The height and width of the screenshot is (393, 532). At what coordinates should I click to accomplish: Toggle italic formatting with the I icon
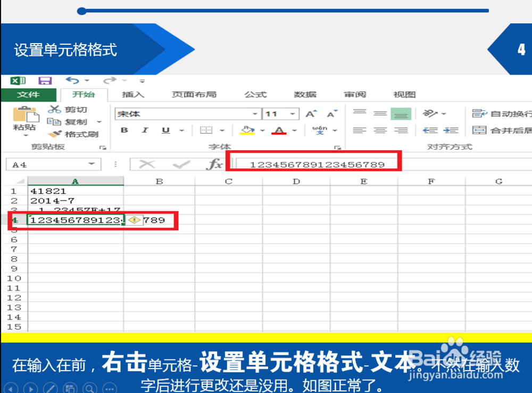[144, 129]
